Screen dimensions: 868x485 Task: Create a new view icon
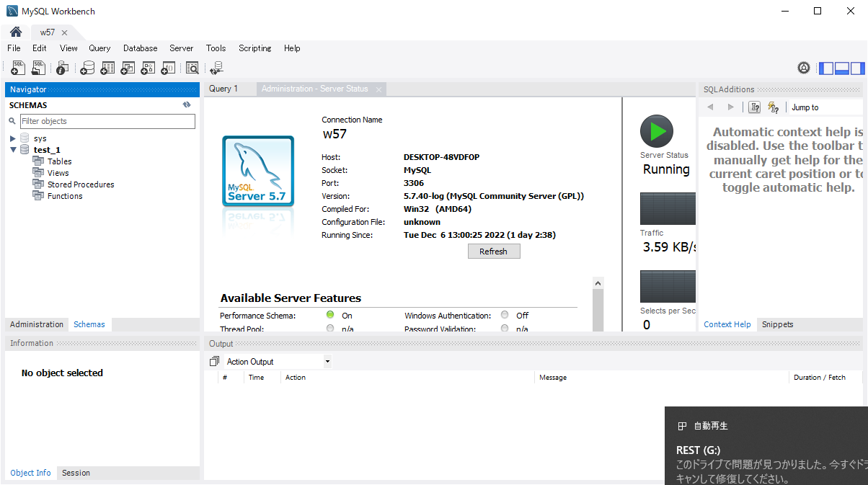click(x=128, y=68)
